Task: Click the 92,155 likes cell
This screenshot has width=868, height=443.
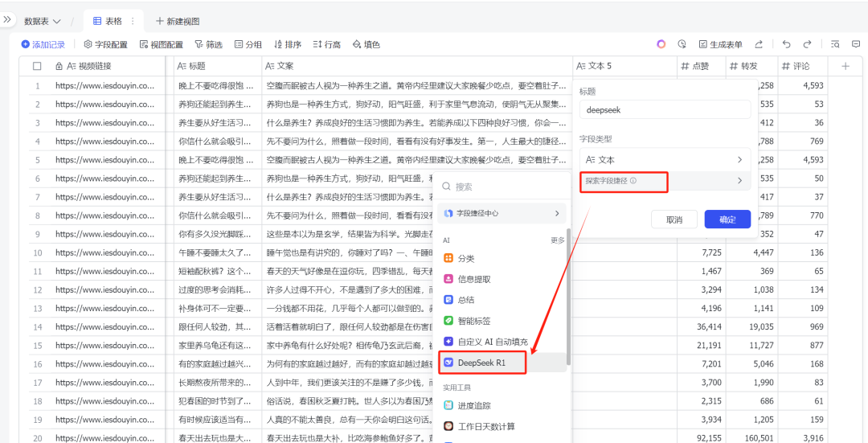Action: tap(702, 438)
